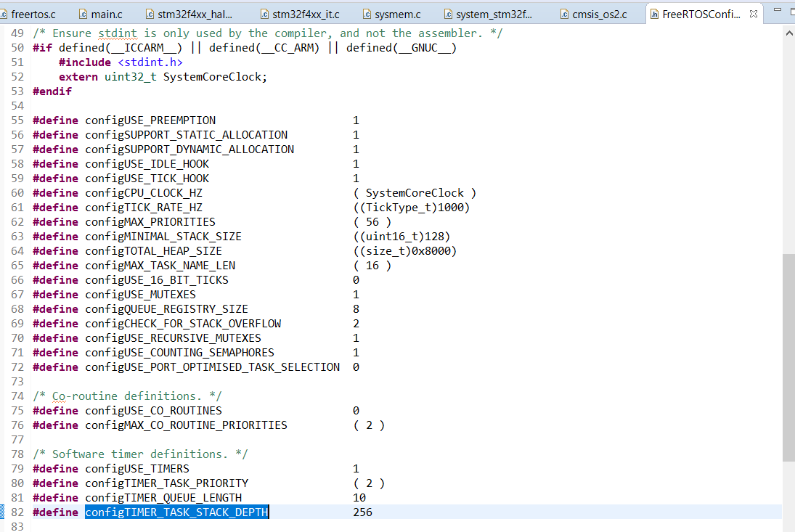Click the Software timer definitions comment
The width and height of the screenshot is (795, 532).
point(140,454)
